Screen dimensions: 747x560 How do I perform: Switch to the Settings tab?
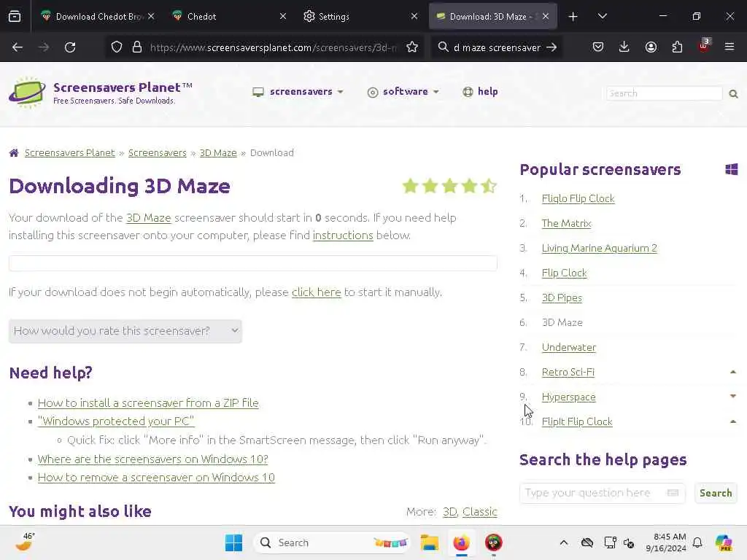point(360,16)
